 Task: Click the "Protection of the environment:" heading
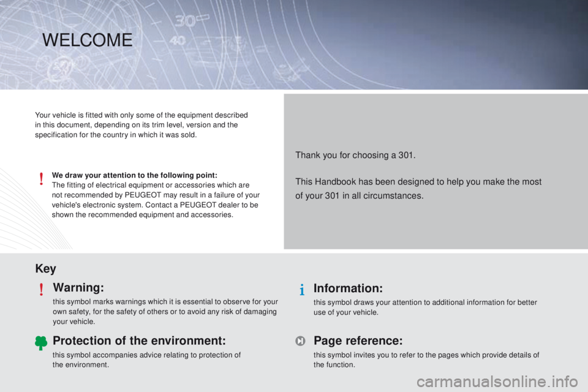(140, 341)
